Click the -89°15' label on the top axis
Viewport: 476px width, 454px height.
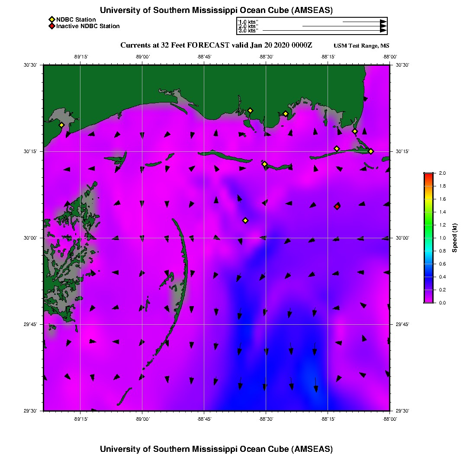click(x=81, y=57)
